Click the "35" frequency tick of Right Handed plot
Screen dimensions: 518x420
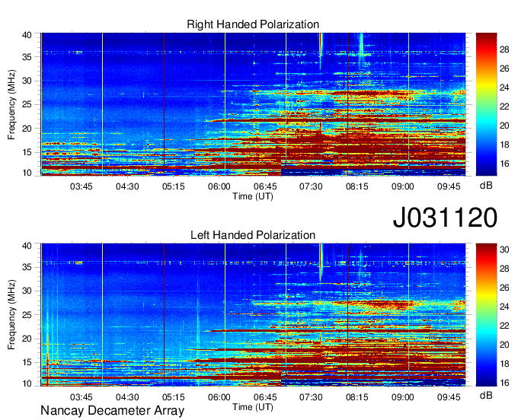tap(27, 57)
